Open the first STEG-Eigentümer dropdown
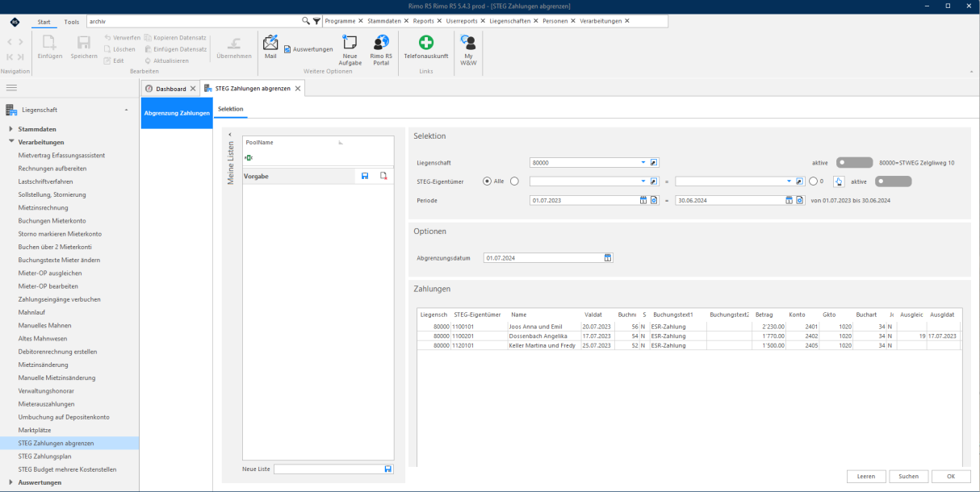The height and width of the screenshot is (492, 980). [643, 181]
